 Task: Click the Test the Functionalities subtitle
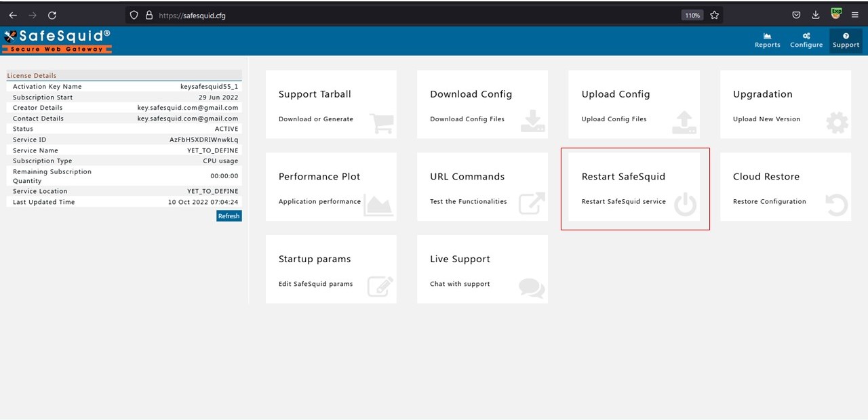[469, 202]
